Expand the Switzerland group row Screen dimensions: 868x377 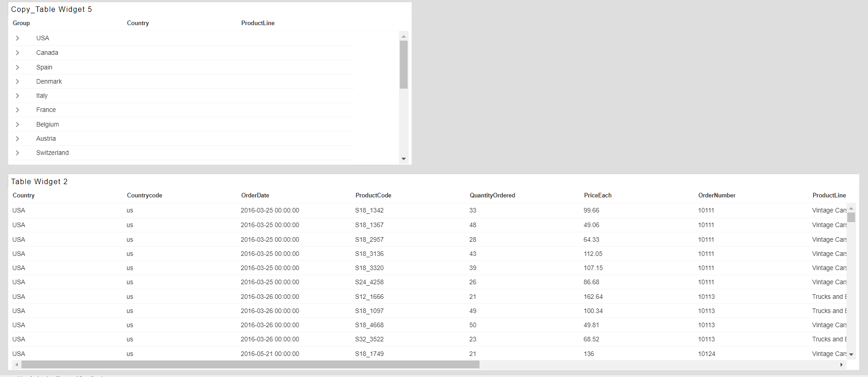click(x=17, y=153)
